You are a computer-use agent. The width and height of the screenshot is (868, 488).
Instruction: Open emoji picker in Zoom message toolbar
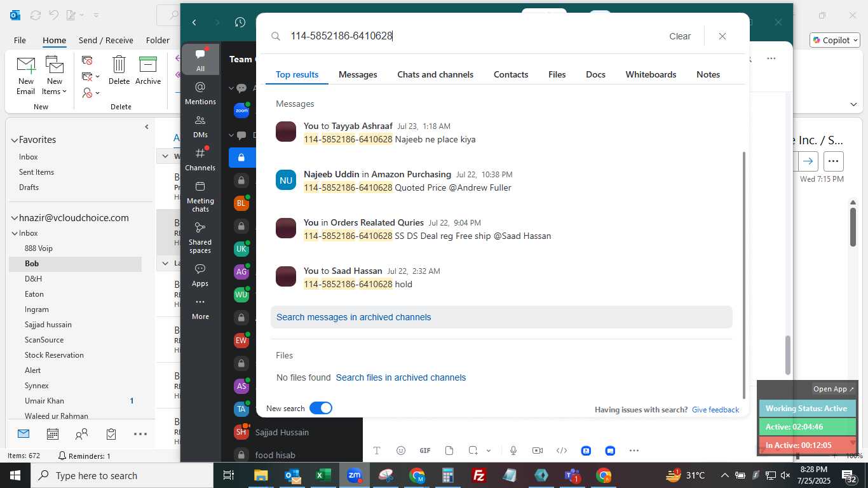click(401, 451)
